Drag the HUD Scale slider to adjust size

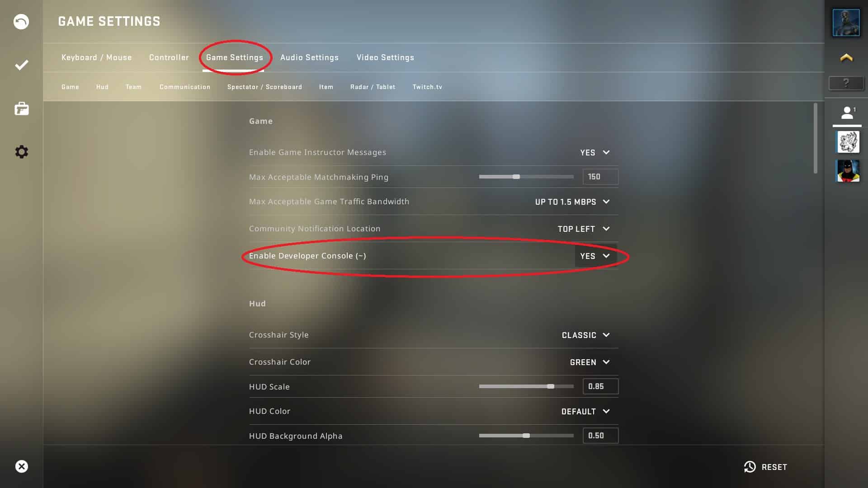tap(549, 386)
